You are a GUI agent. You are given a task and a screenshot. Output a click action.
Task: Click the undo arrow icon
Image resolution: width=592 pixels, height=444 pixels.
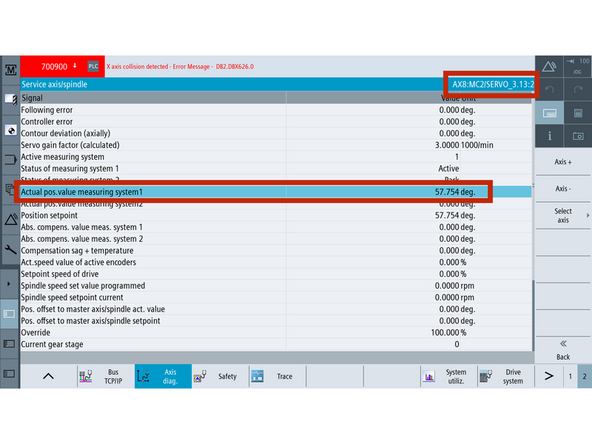tap(549, 89)
